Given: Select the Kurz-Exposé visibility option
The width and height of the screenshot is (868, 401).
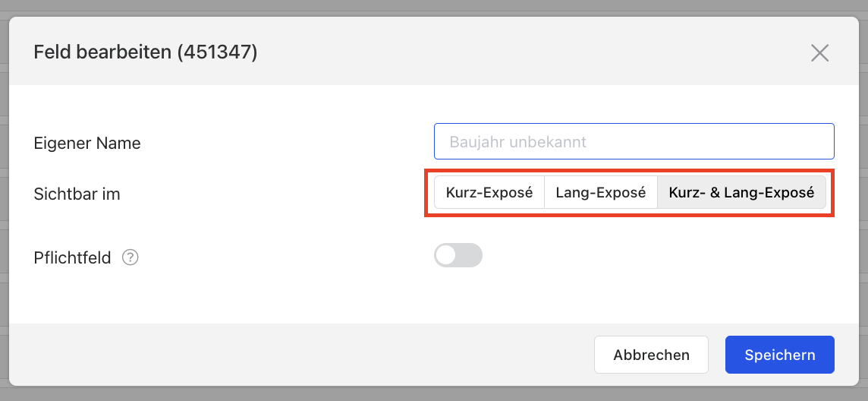Looking at the screenshot, I should [x=489, y=193].
